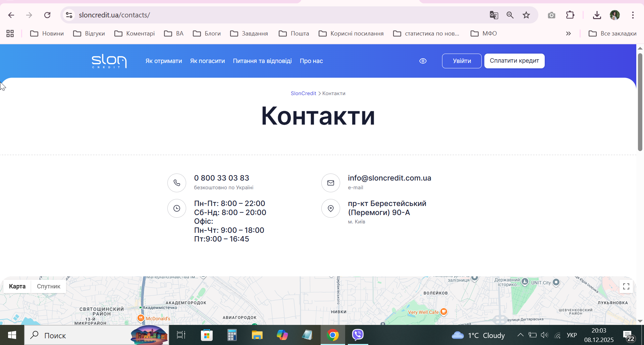Switch the map to Спутник view
This screenshot has width=644, height=345.
(49, 286)
